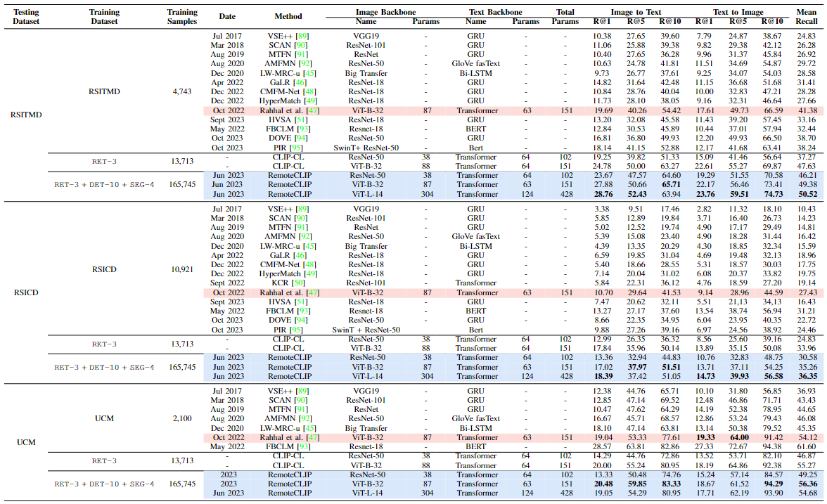
Task: Open citation [49] beside HyperMatch in RSITMD section
Action: click(311, 101)
